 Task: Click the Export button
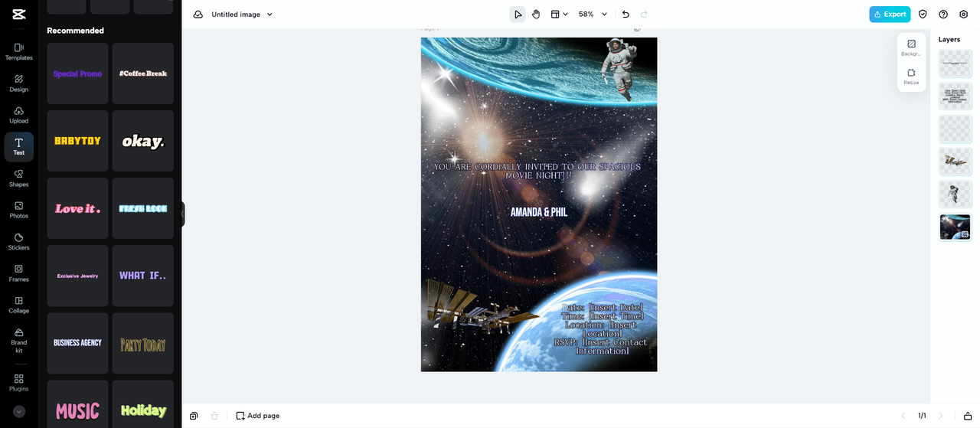pyautogui.click(x=890, y=14)
